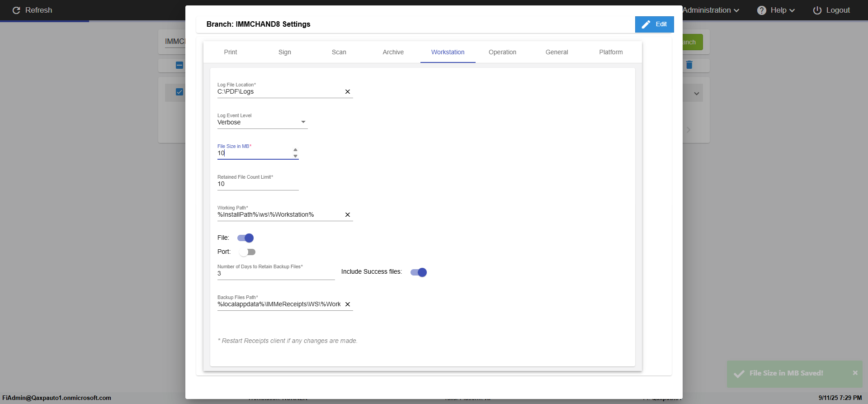Click the Retained File Count Limit field
The width and height of the screenshot is (868, 404).
(x=258, y=184)
